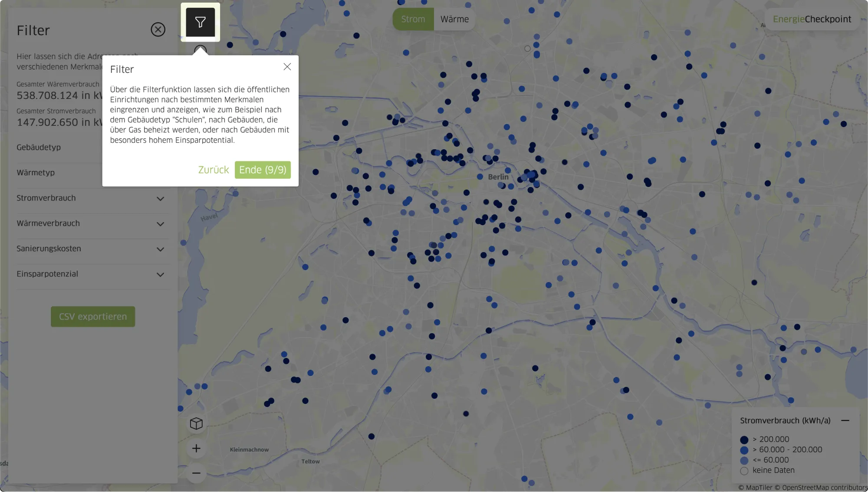
Task: Click the CSV exportieren button
Action: coord(93,317)
